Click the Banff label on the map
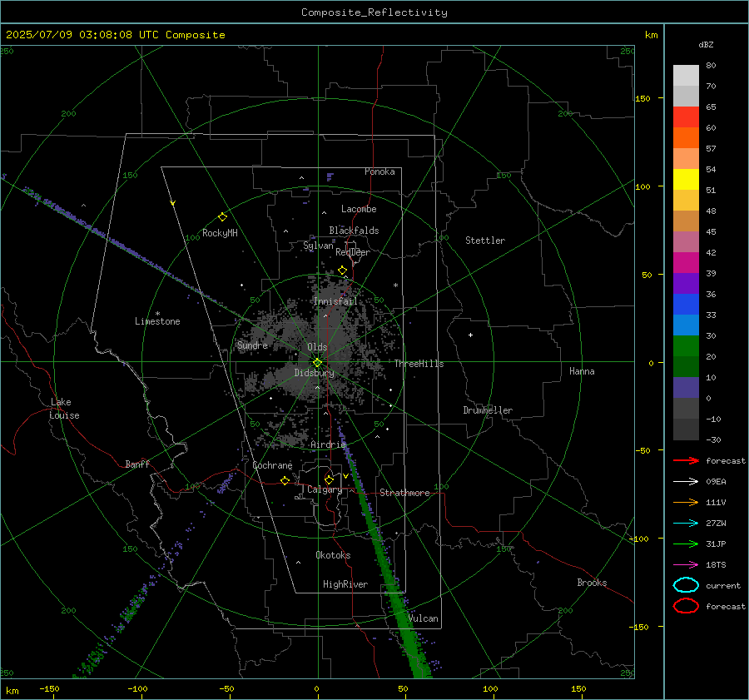 click(x=137, y=464)
